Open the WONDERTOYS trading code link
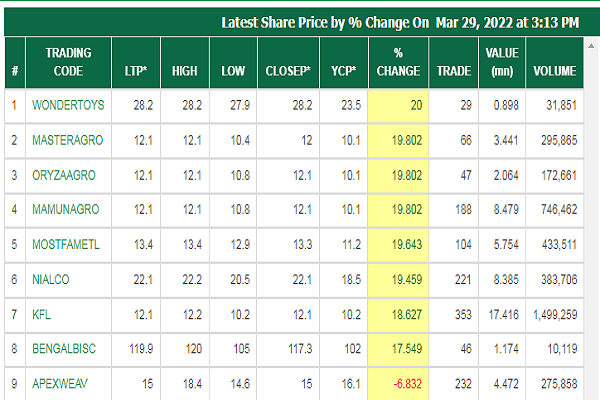 68,105
